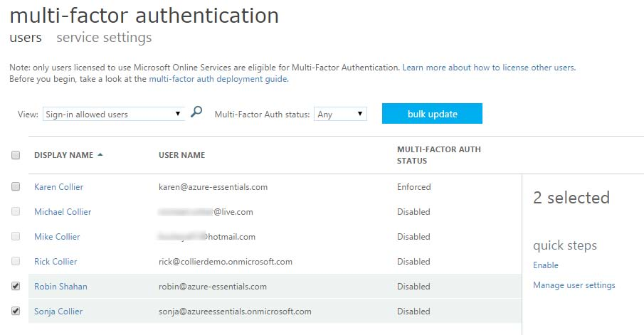The height and width of the screenshot is (335, 644).
Task: Open the multi-factor auth deployment guide link
Action: tap(218, 79)
